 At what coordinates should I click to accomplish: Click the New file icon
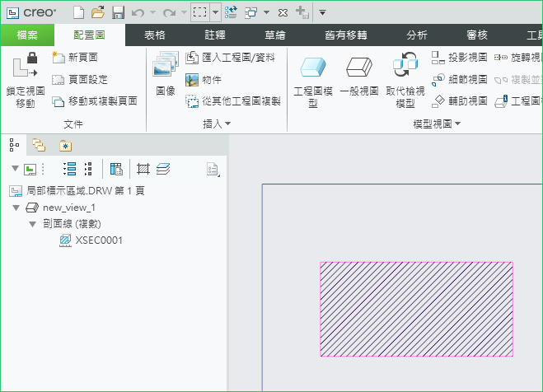click(78, 12)
